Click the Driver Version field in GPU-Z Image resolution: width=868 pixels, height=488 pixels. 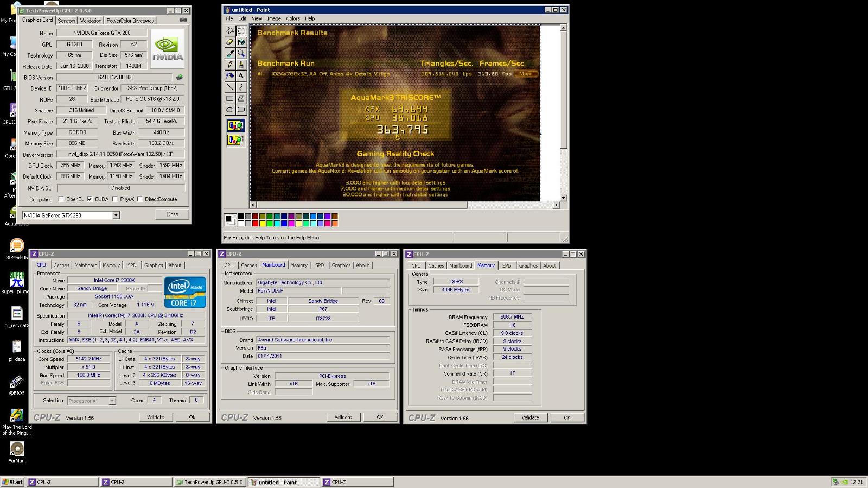pos(120,155)
